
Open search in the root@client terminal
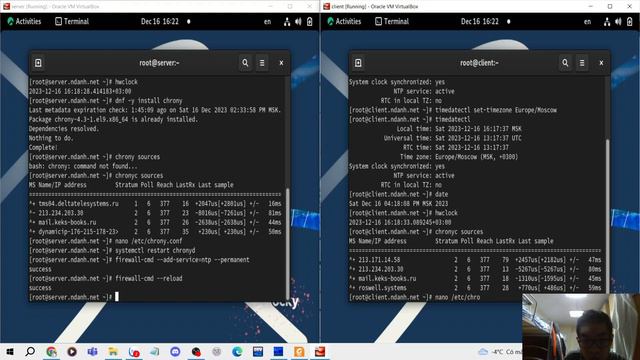coord(565,63)
